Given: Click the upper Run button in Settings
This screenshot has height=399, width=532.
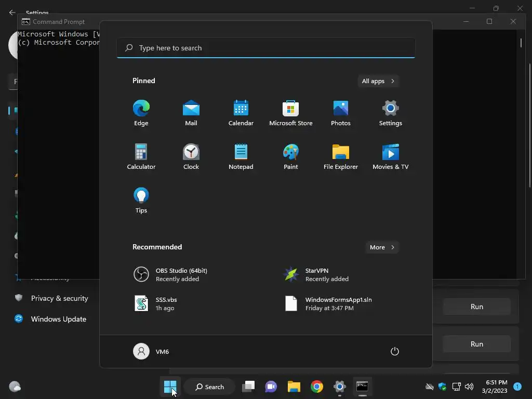Looking at the screenshot, I should [x=477, y=307].
